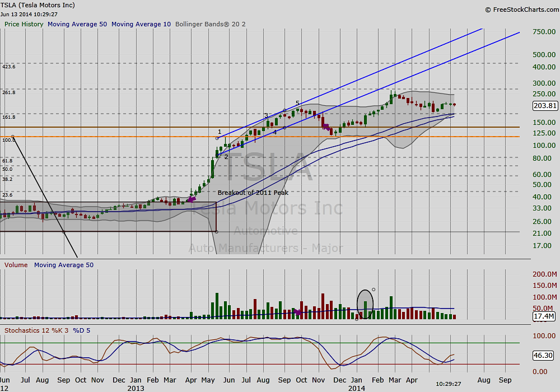The height and width of the screenshot is (392, 560).
Task: Click the purple arrow near the 150.00 price level
Action: [326, 127]
